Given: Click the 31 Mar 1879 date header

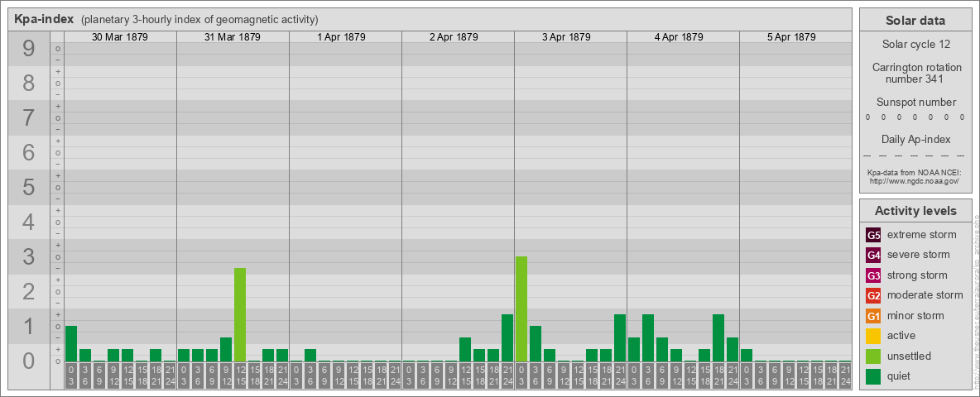Looking at the screenshot, I should [x=233, y=37].
